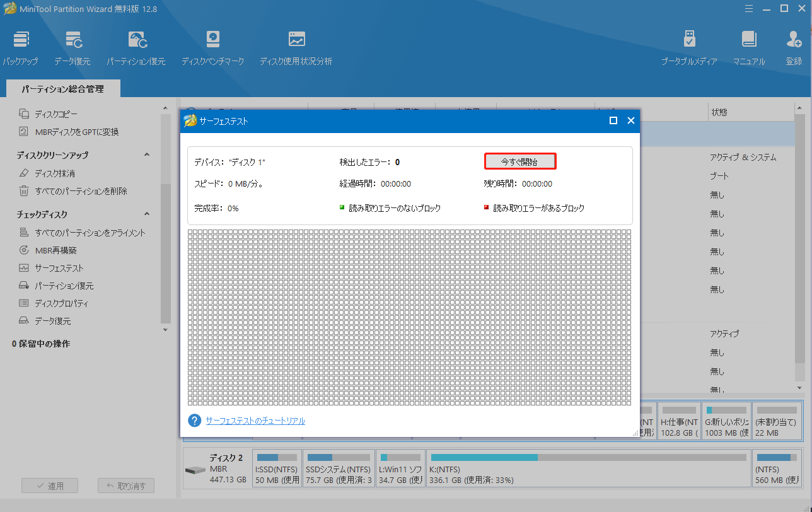This screenshot has height=512, width=812.
Task: Click the 取り消す button
Action: click(126, 486)
